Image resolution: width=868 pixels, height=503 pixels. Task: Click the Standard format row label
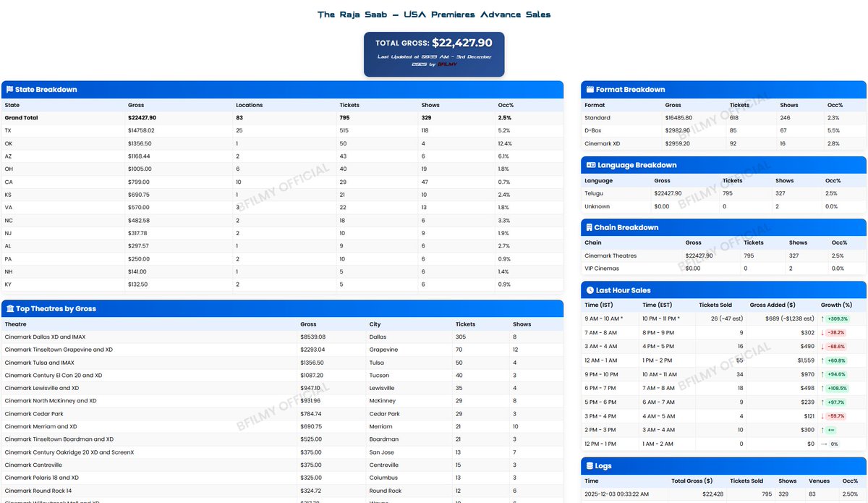point(597,118)
